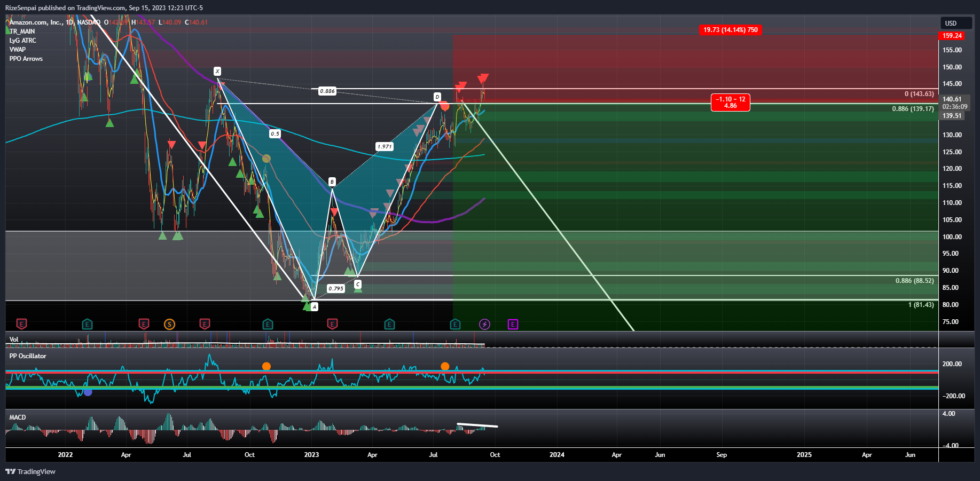This screenshot has width=980, height=481.
Task: Select the 1.971 ratio label on the pattern
Action: click(x=385, y=146)
